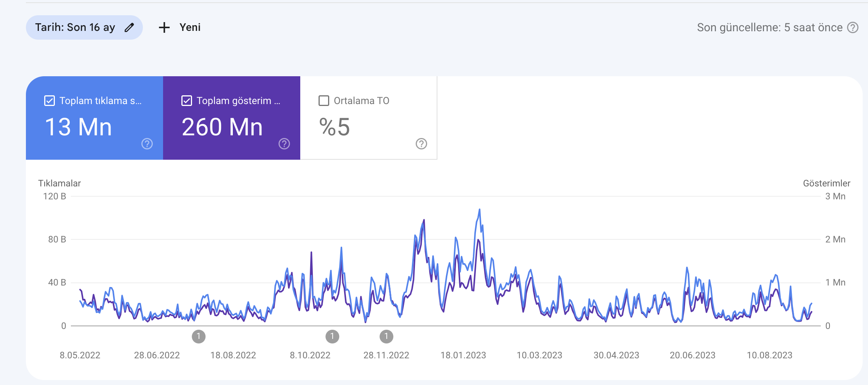Select the 260 Mn impressions metric card
This screenshot has height=385, width=868.
click(x=232, y=118)
